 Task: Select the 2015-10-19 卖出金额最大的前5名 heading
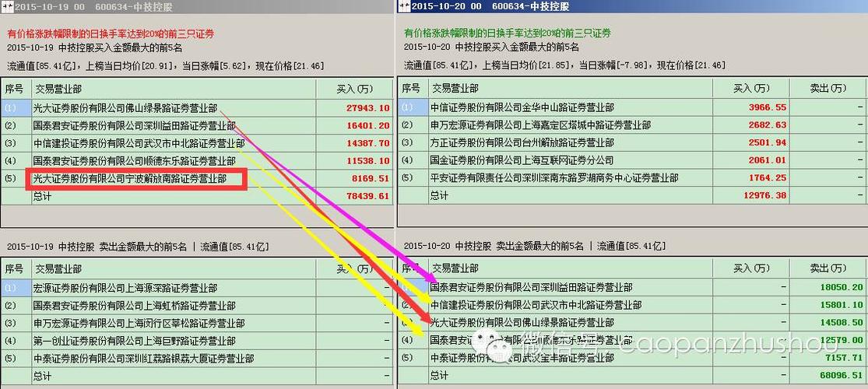(138, 247)
